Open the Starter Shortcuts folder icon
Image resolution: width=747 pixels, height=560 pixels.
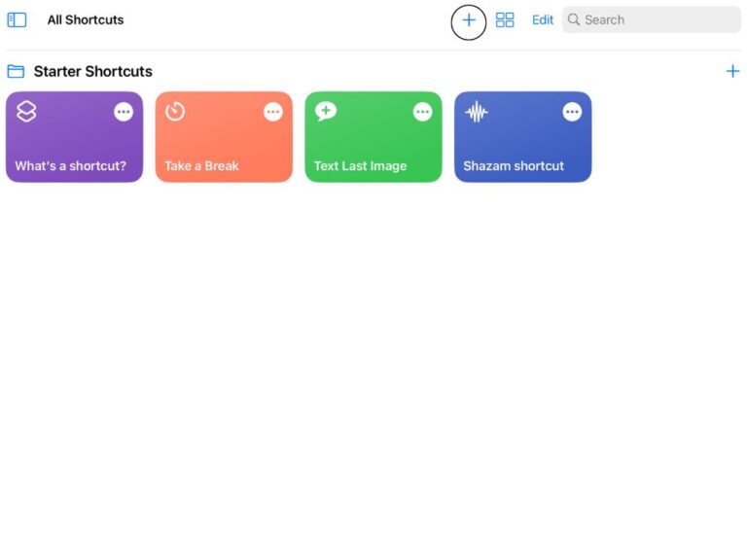tap(16, 71)
